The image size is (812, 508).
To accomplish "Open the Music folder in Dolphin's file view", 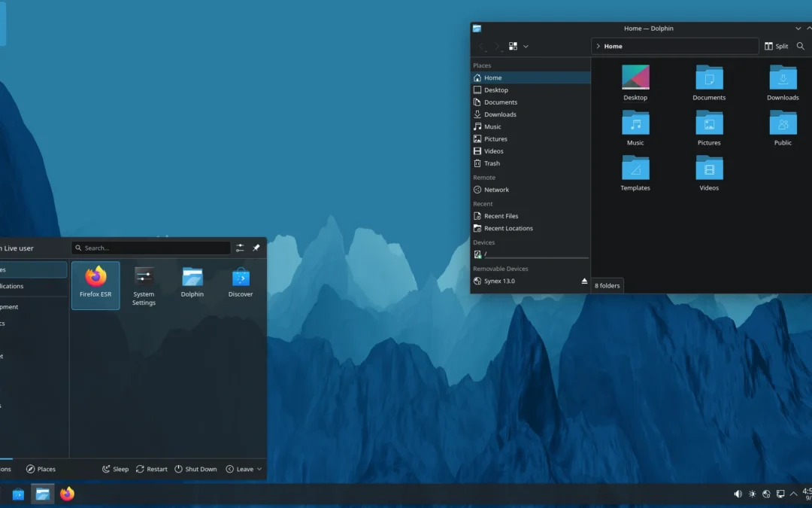I will click(635, 128).
